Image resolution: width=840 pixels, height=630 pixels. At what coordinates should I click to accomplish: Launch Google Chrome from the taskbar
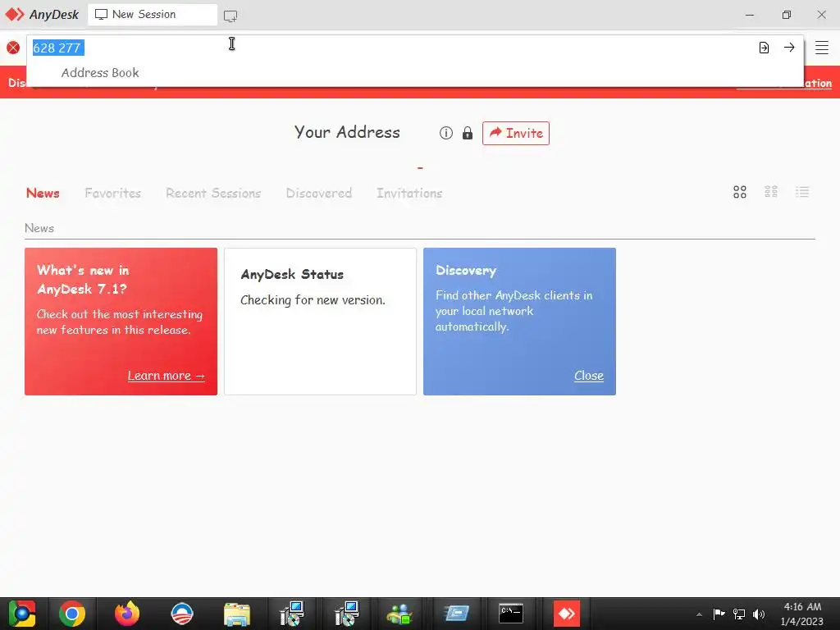click(x=72, y=614)
